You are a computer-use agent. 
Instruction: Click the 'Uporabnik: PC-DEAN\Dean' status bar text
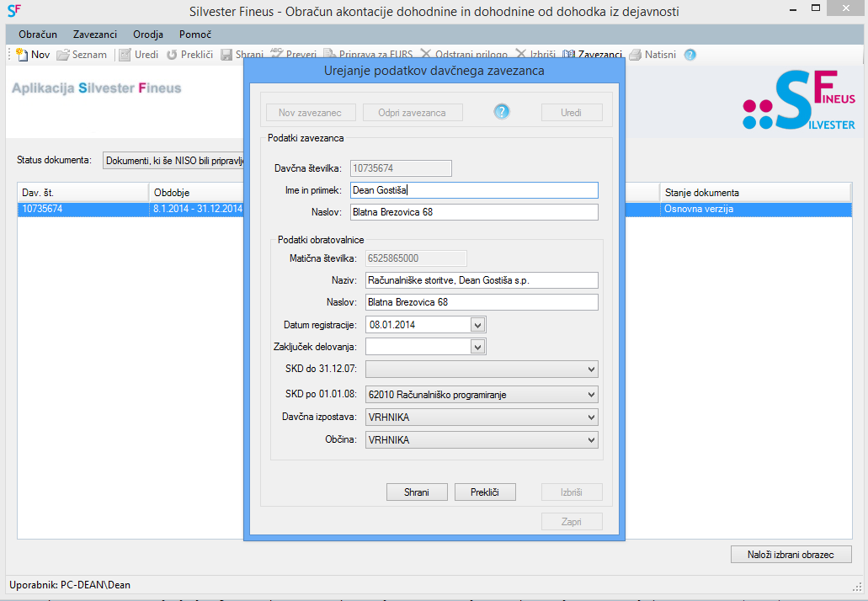point(70,585)
